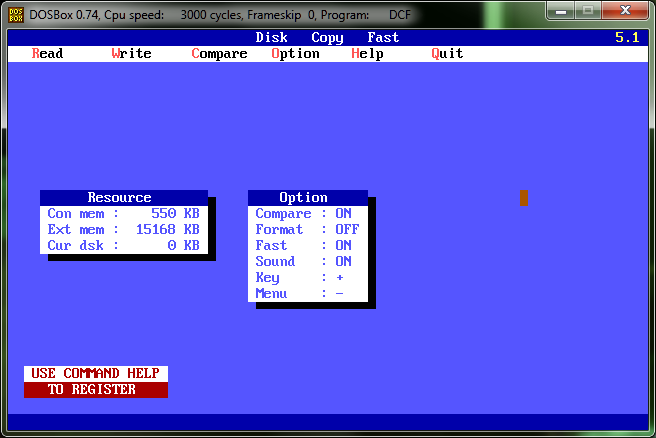This screenshot has width=656, height=438.
Task: Toggle the Fast ON setting
Action: 307,246
